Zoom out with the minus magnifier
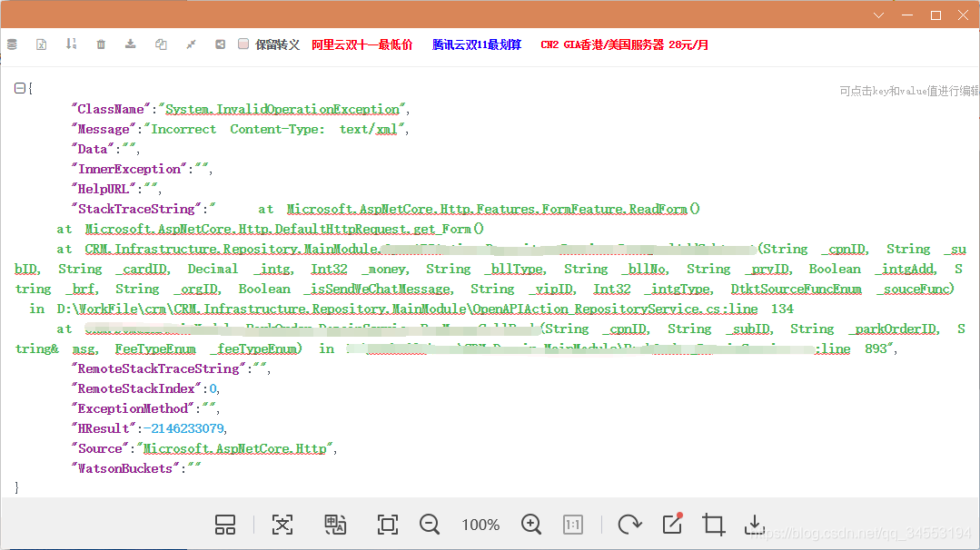This screenshot has width=980, height=550. pyautogui.click(x=430, y=525)
